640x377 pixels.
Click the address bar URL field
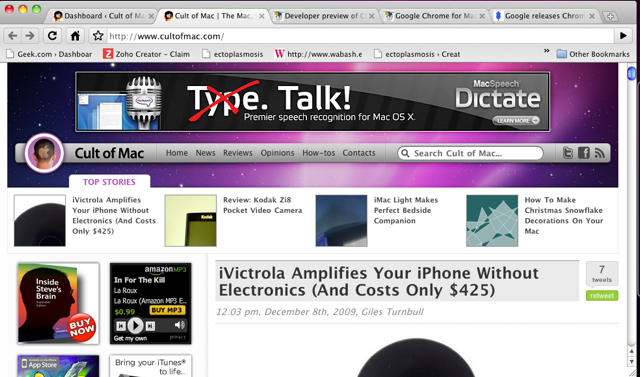[360, 36]
